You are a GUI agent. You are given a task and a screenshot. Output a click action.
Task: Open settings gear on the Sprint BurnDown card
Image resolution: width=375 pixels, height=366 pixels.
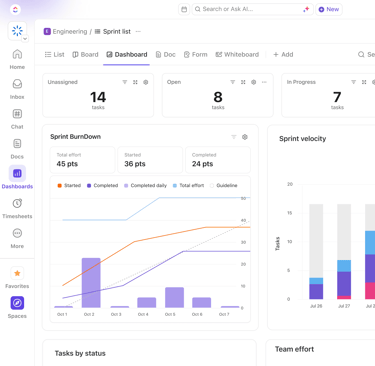click(x=245, y=137)
